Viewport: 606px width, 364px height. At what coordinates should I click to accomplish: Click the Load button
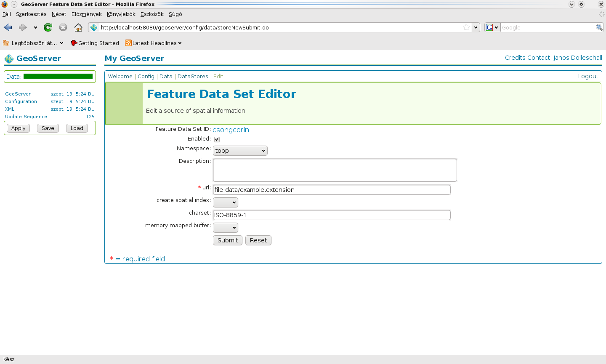(77, 128)
